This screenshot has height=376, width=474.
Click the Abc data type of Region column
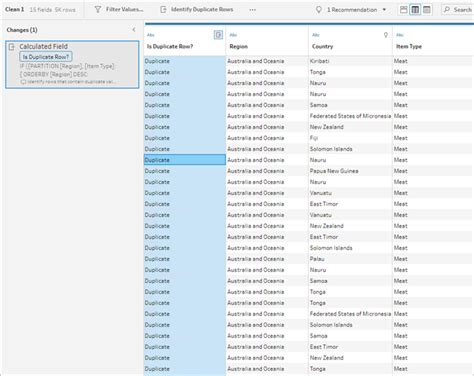tap(233, 35)
